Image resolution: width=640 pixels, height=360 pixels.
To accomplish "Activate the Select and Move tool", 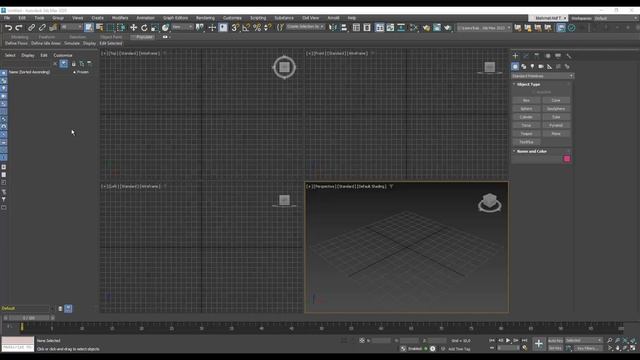I will pos(133,28).
